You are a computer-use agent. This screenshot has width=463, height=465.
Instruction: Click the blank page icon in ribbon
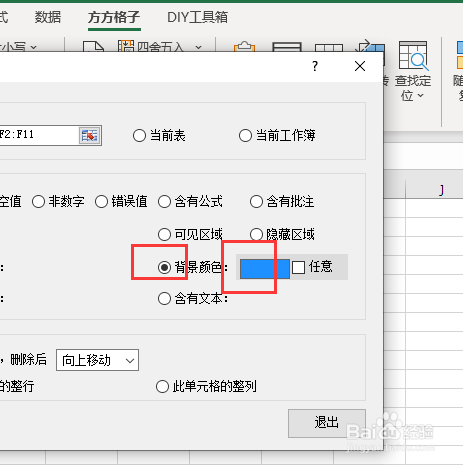tap(93, 47)
